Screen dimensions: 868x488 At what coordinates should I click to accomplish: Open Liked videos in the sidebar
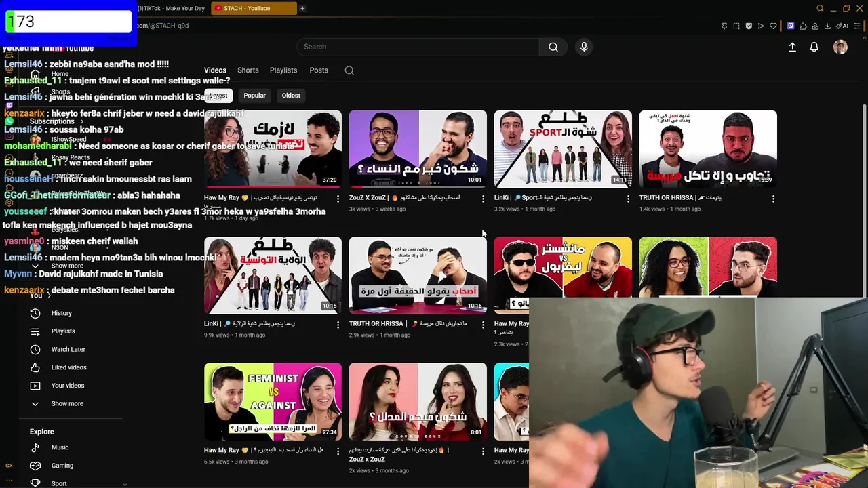coord(68,367)
